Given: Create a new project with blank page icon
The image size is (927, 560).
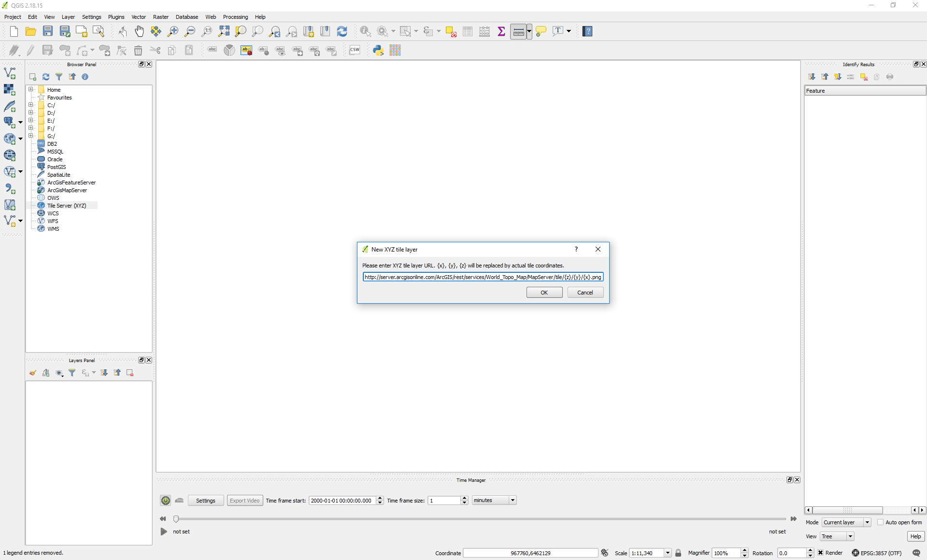Looking at the screenshot, I should [x=14, y=31].
